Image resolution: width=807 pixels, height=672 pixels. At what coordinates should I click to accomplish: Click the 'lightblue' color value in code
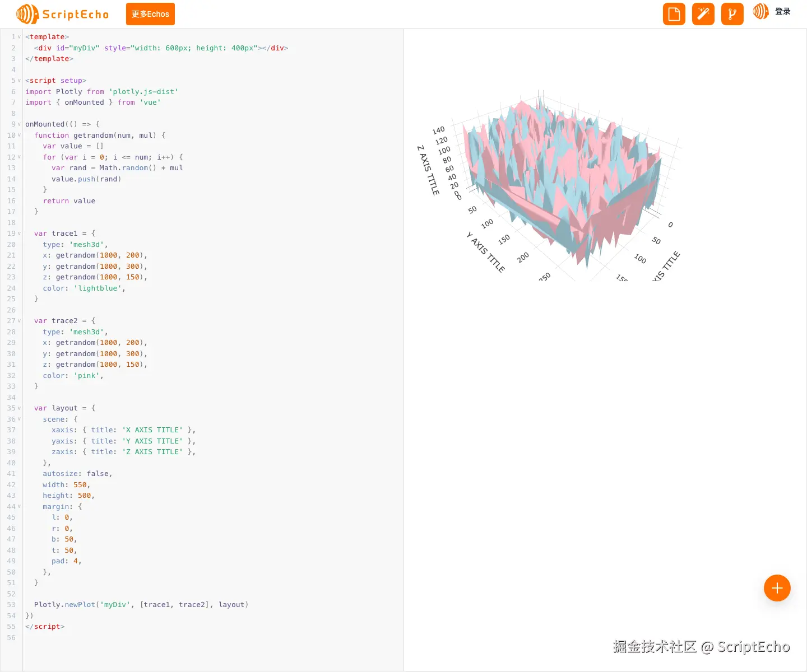98,288
